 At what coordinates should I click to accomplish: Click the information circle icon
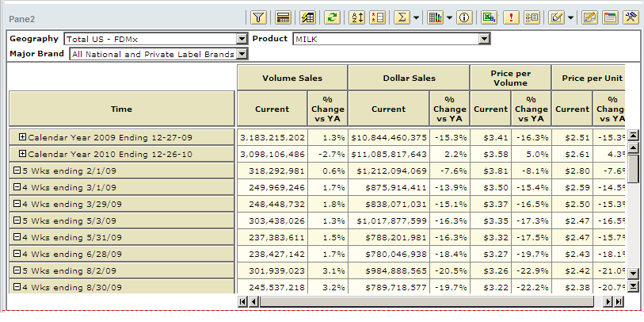point(464,17)
